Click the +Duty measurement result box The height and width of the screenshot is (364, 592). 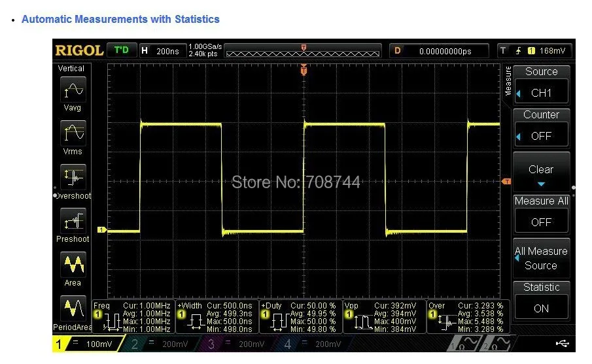(x=301, y=317)
